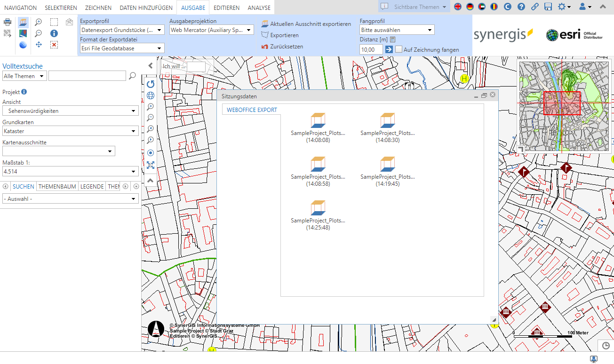Zoom to full extent via the globe icon
Screen dimensions: 614x364
tap(151, 95)
